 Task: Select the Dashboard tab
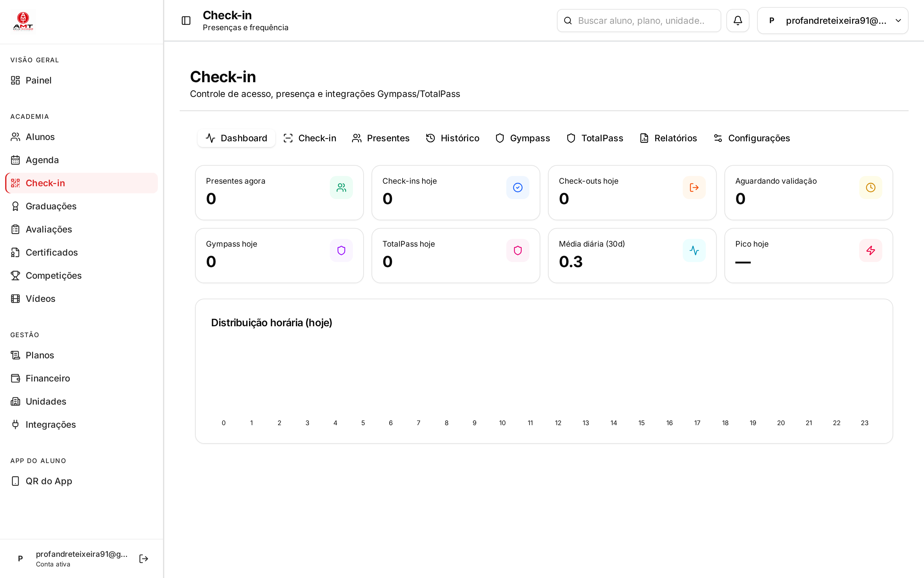tap(236, 138)
